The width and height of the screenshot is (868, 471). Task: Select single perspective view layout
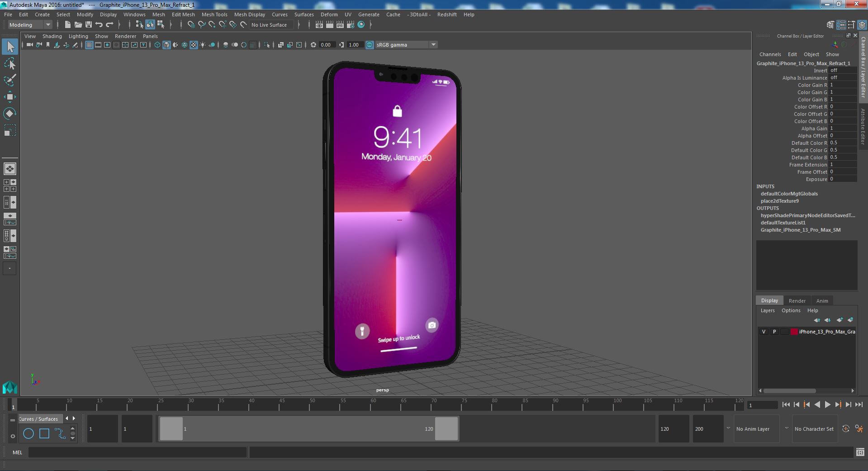[10, 169]
